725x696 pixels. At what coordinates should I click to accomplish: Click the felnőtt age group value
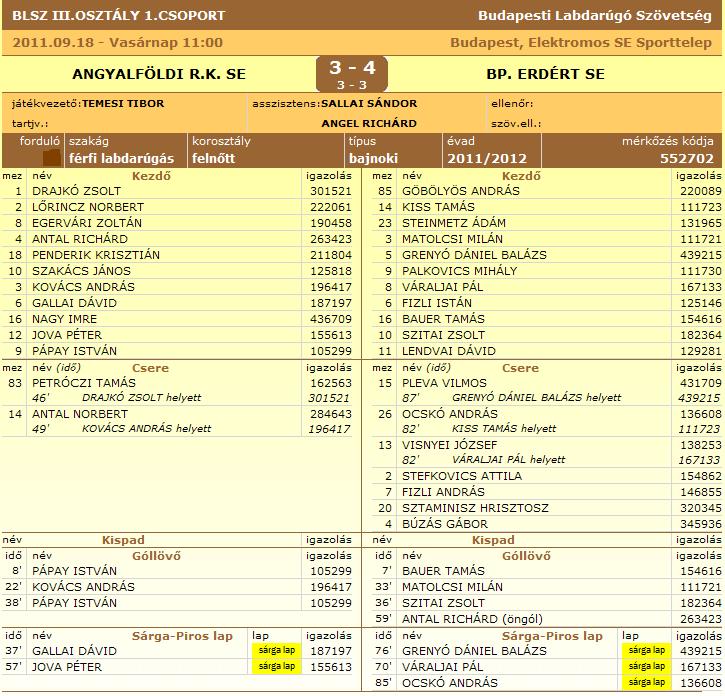tap(214, 159)
